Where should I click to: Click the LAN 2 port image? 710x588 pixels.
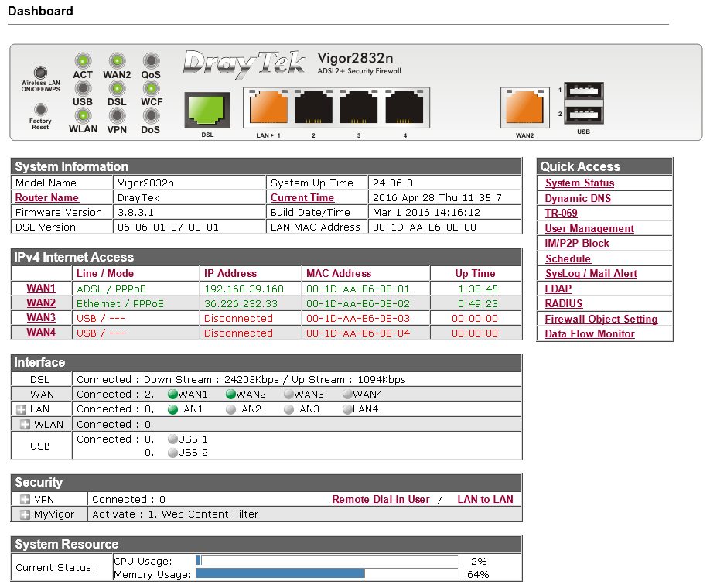(x=314, y=107)
